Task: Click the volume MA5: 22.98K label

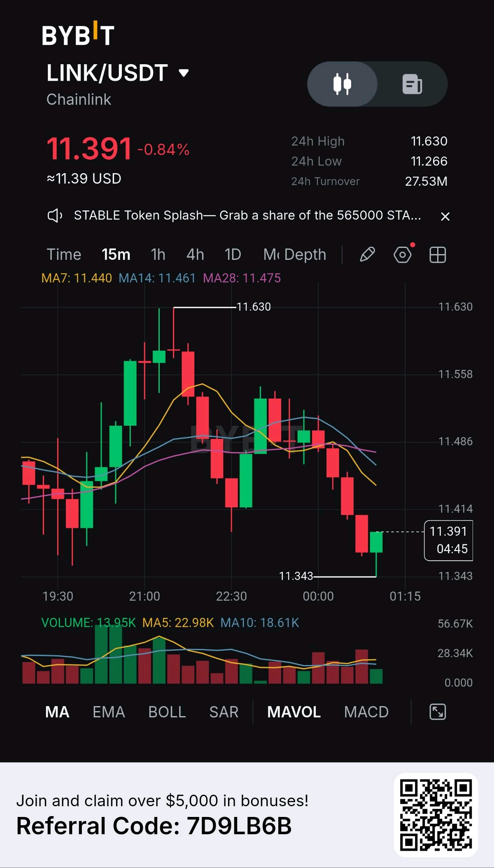Action: pyautogui.click(x=178, y=623)
